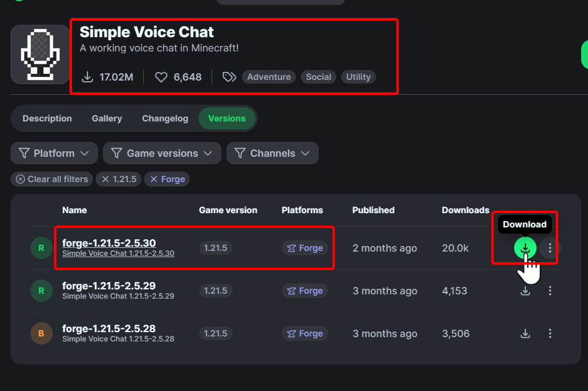
Task: Click the 3,506 downloads value
Action: (456, 333)
